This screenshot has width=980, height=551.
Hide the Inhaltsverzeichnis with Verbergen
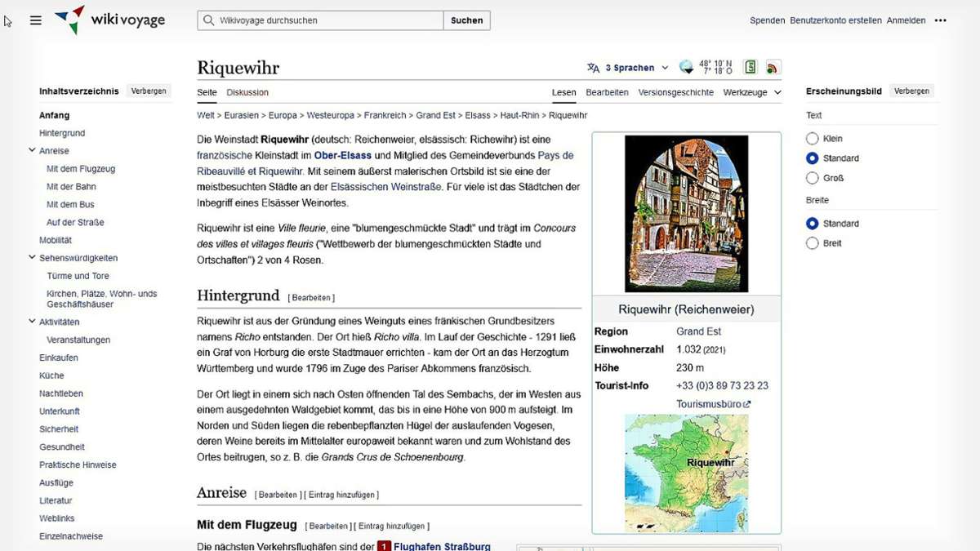149,91
